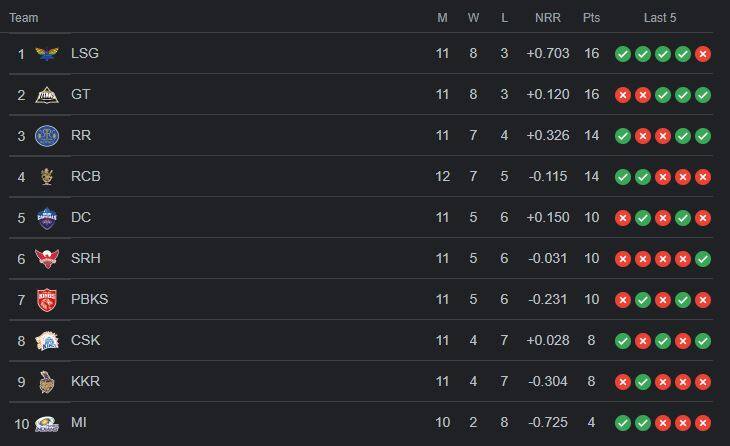Select the Last 5 column header
This screenshot has height=446, width=730.
(660, 18)
